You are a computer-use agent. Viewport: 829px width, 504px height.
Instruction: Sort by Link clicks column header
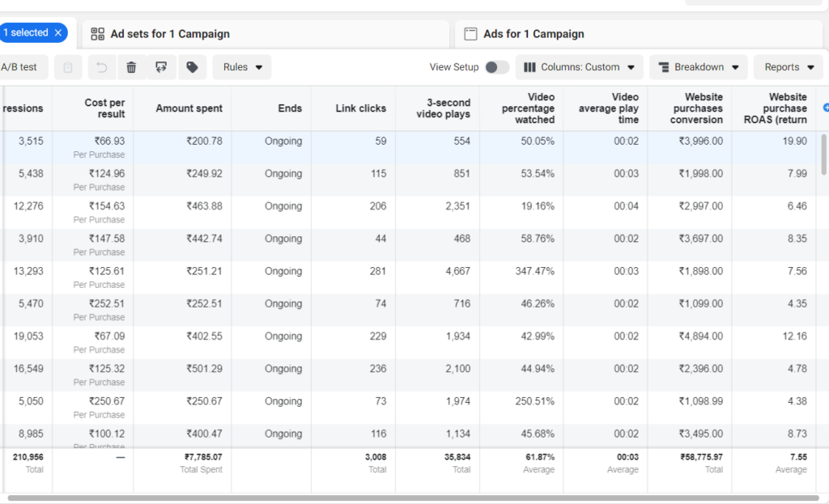pos(360,108)
